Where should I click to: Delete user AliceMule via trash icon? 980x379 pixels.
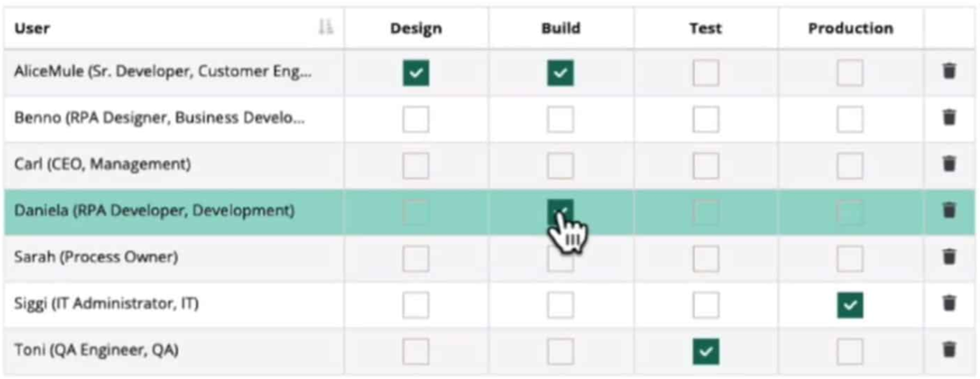point(949,73)
